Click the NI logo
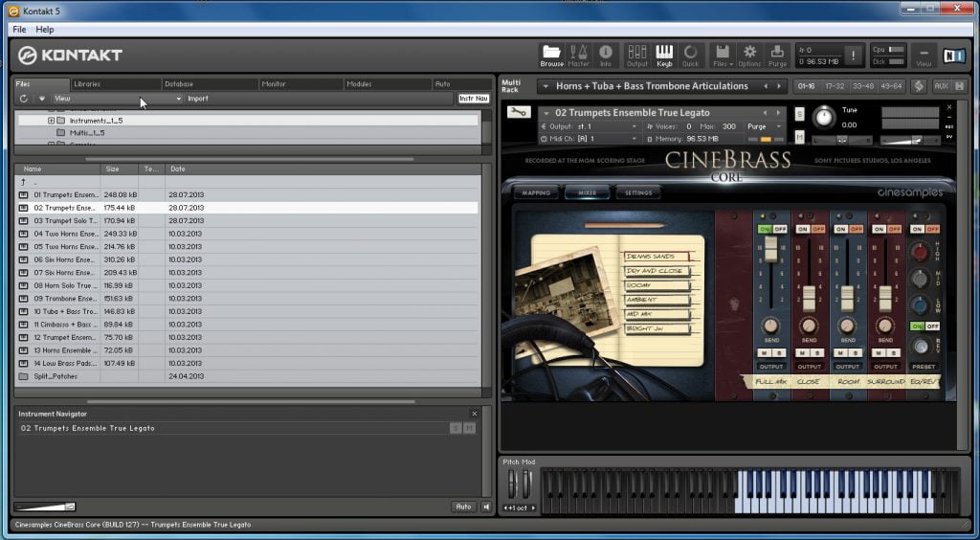This screenshot has height=540, width=980. tap(954, 56)
